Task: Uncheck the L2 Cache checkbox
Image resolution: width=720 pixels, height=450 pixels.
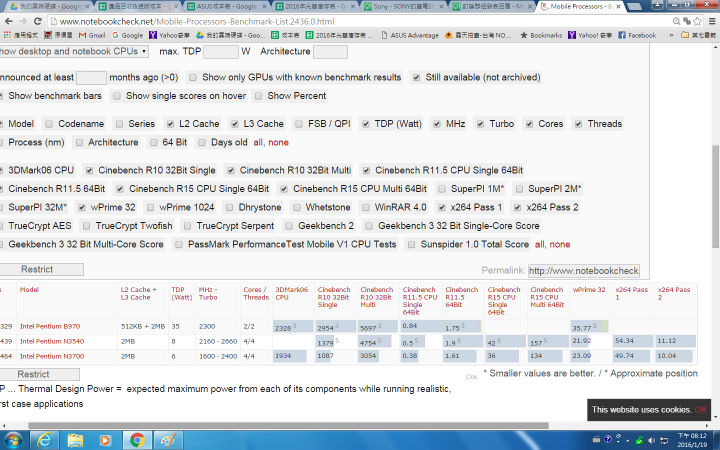Action: [x=170, y=124]
